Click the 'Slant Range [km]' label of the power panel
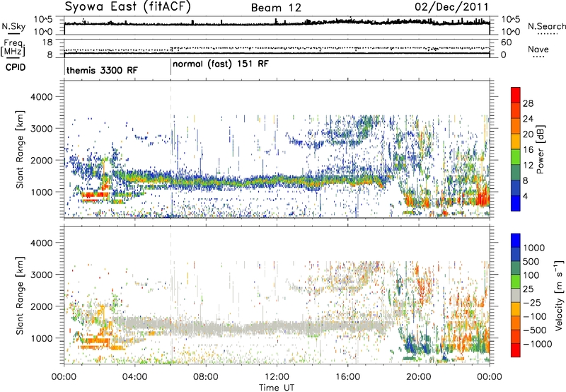The height and width of the screenshot is (392, 566). coord(20,149)
